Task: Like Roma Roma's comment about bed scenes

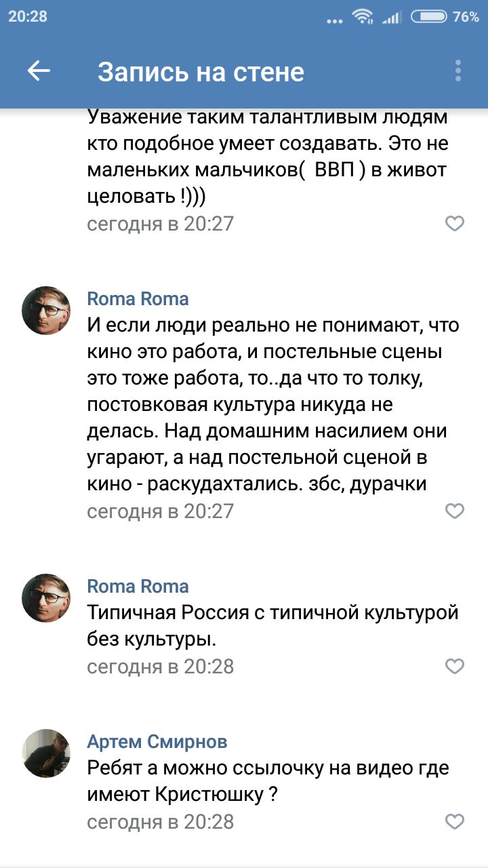Action: coord(455,511)
